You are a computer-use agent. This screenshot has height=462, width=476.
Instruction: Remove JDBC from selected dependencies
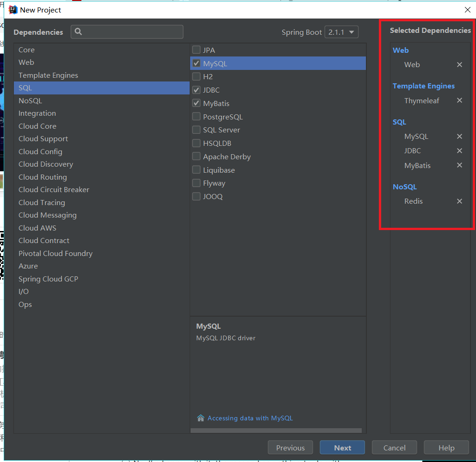coord(459,150)
